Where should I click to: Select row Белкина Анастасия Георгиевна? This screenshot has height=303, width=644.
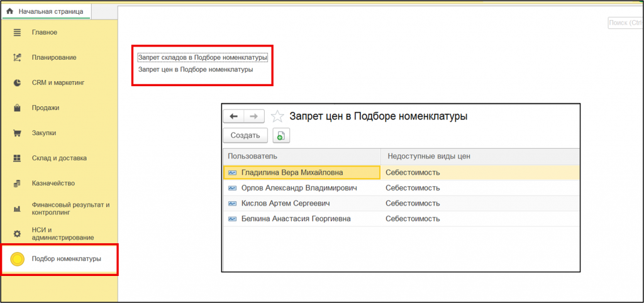401,219
